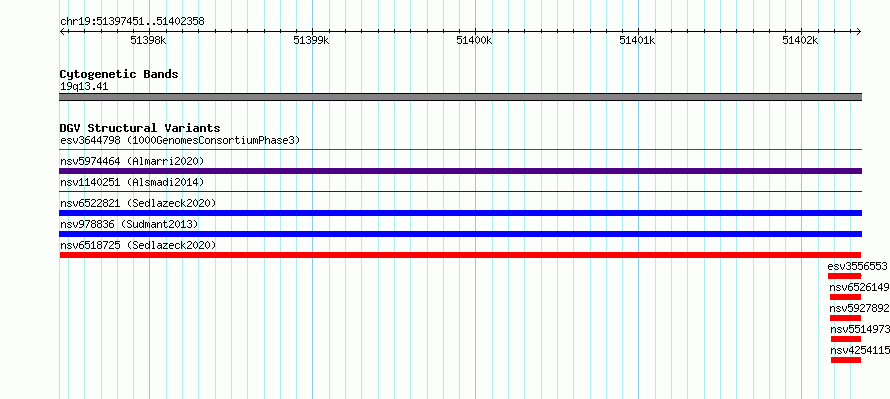This screenshot has width=890, height=399.
Task: Click the nsv5927892 label text
Action: (x=859, y=308)
